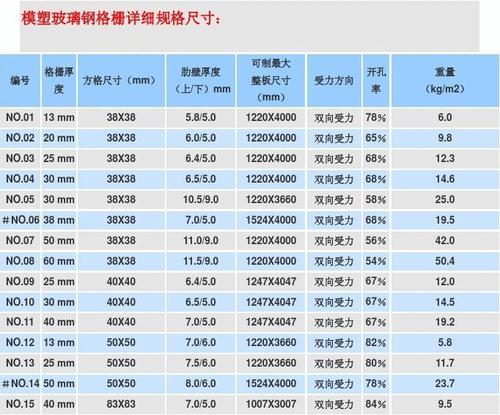Select the NO.05 row number cell
Image resolution: width=500 pixels, height=415 pixels.
point(20,199)
